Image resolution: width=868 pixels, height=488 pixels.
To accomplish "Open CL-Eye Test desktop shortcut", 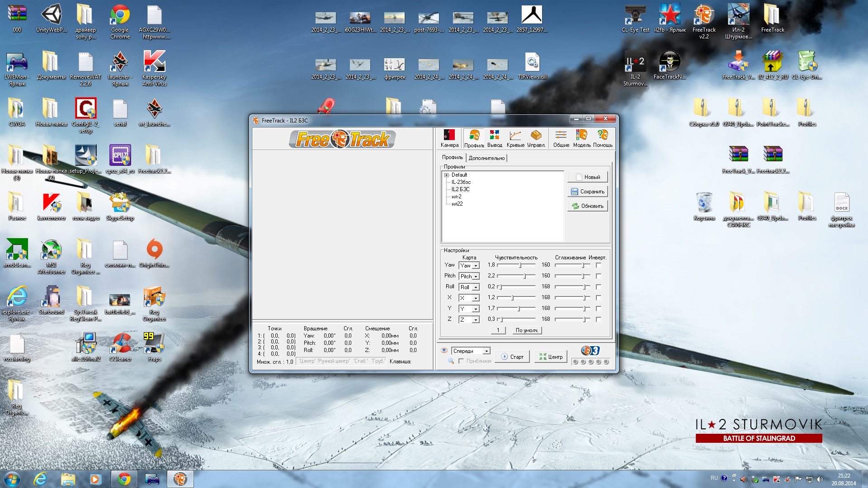I will pos(635,19).
